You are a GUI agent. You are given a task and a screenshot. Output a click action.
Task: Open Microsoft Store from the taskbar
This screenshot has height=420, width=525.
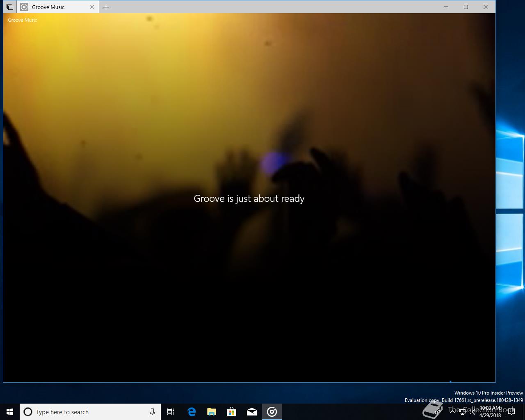(232, 412)
